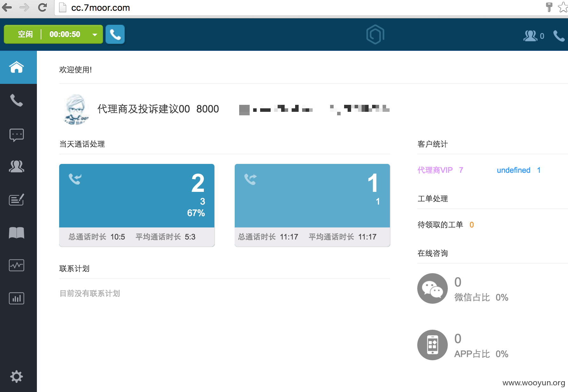
Task: Reload the page with browser refresh button
Action: click(42, 7)
